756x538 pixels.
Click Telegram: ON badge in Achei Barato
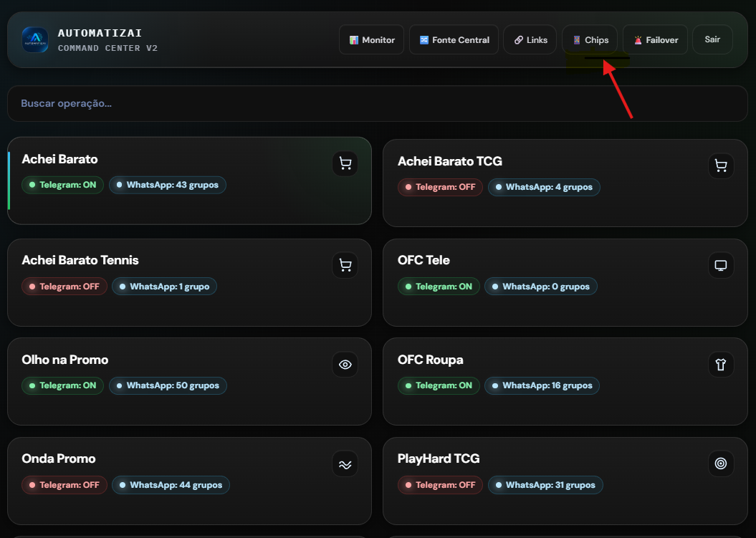coord(62,185)
